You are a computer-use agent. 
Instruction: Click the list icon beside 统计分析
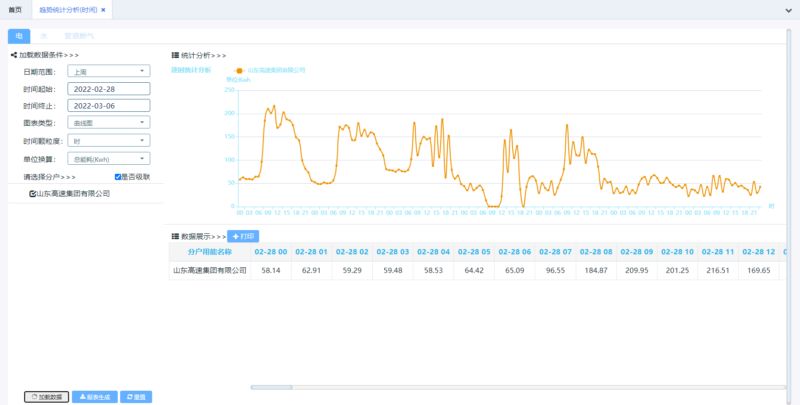(x=176, y=55)
